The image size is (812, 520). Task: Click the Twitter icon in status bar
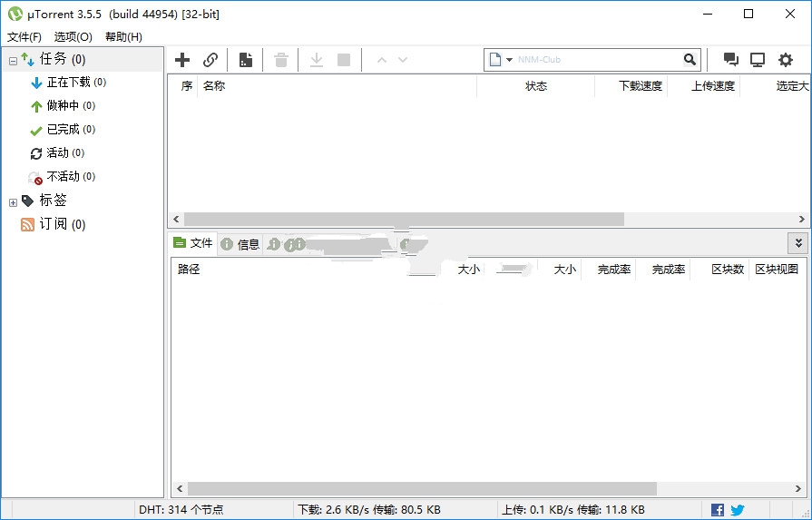[x=738, y=510]
